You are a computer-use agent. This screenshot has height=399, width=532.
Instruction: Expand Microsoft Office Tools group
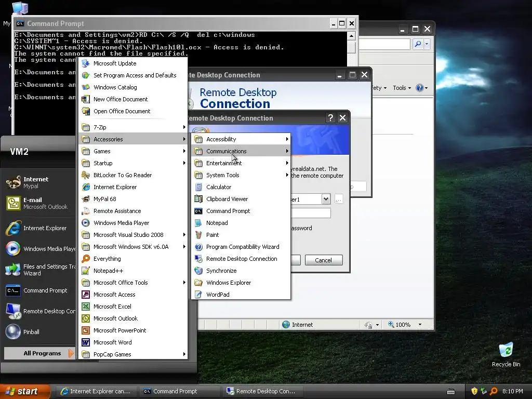coord(133,283)
